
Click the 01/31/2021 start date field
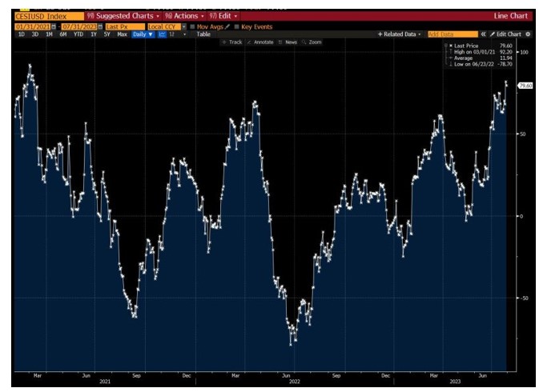33,26
